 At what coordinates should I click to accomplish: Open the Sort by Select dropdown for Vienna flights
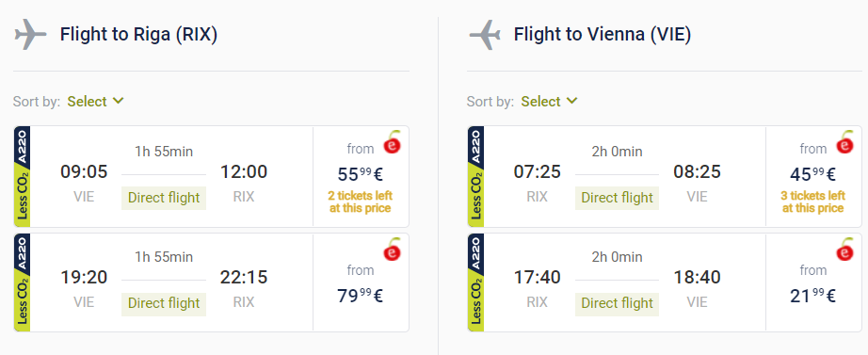tap(549, 102)
